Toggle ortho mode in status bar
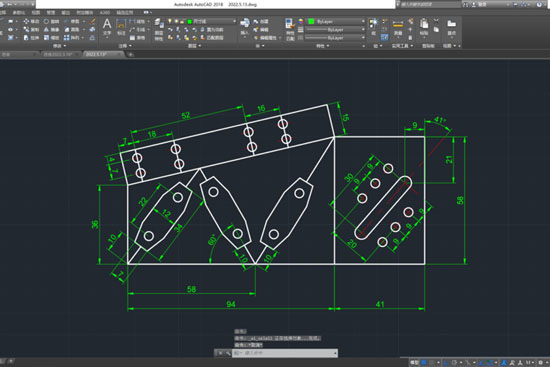Viewport: 550px width, 367px height. coord(446,362)
